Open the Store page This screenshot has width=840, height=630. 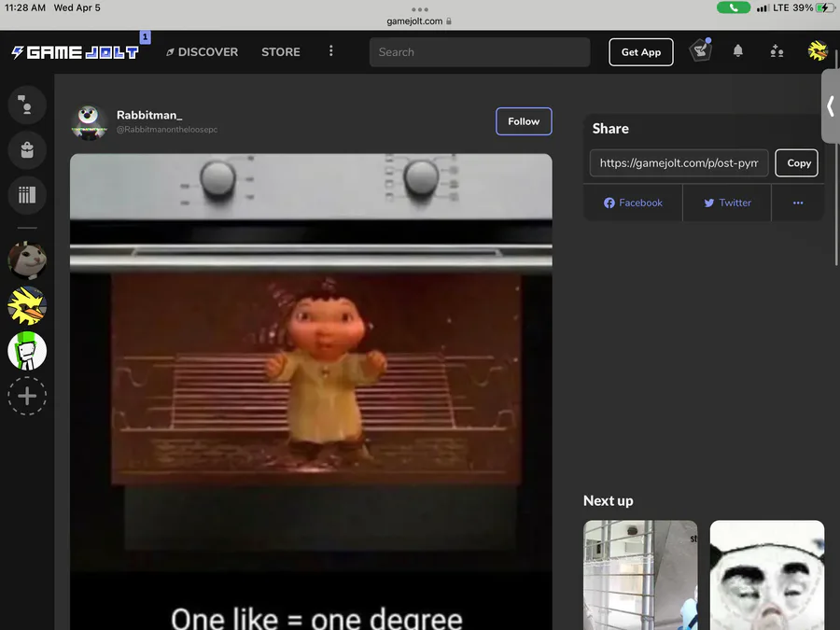tap(281, 52)
